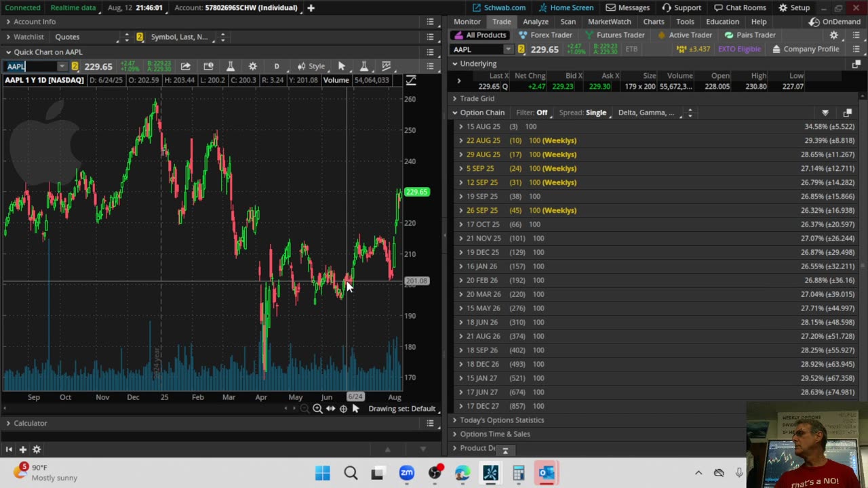Open the Charts tab
Image resolution: width=868 pixels, height=488 pixels.
coord(654,22)
